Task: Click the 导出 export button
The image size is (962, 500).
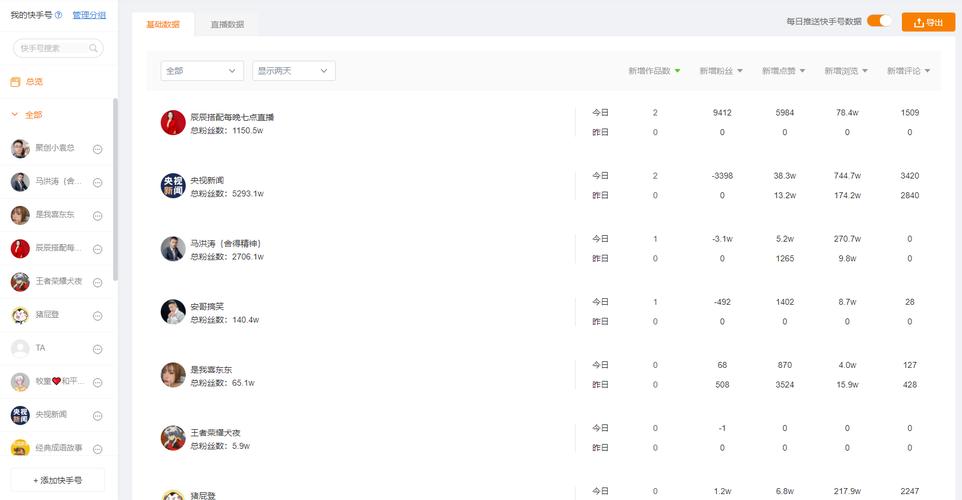Action: (928, 22)
